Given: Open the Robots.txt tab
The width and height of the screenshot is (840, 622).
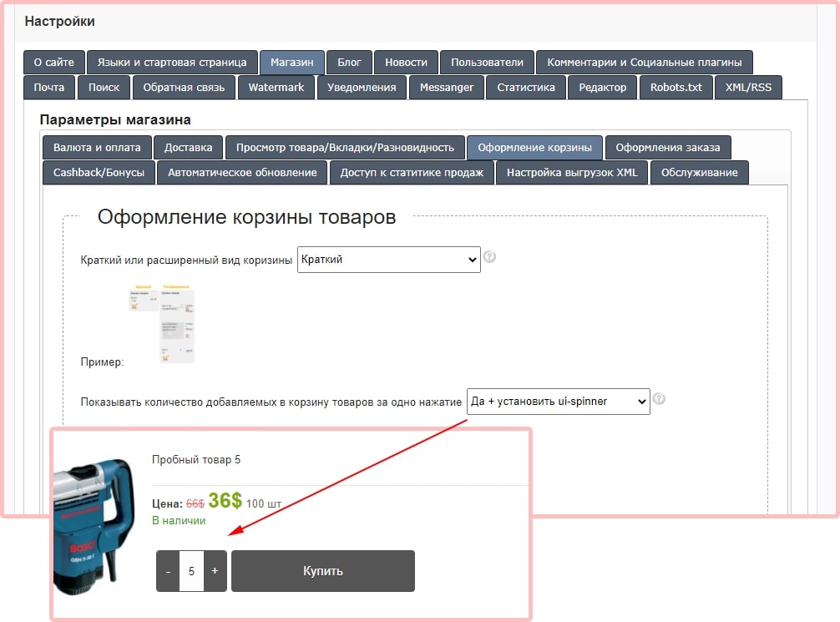Looking at the screenshot, I should pyautogui.click(x=676, y=88).
